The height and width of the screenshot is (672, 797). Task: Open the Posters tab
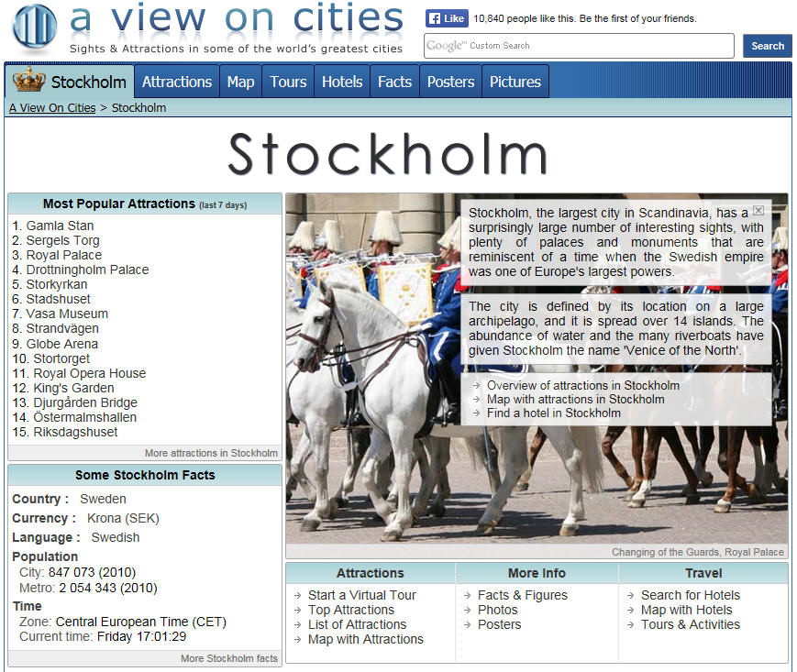pos(450,82)
